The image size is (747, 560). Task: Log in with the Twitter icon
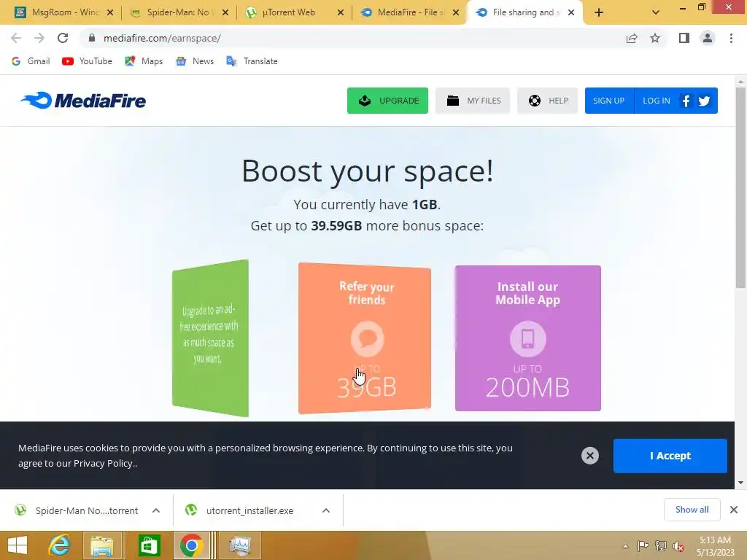(704, 101)
